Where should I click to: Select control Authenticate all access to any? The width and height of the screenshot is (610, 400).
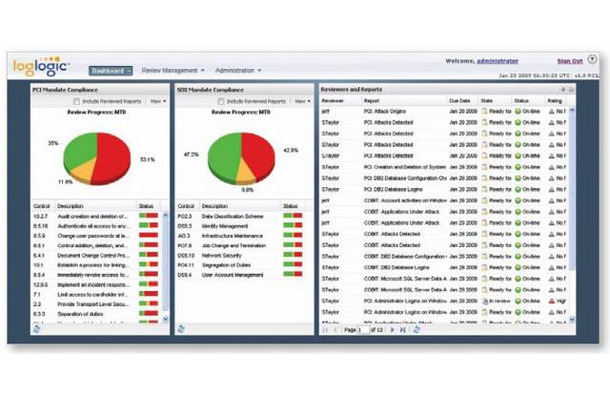96,226
